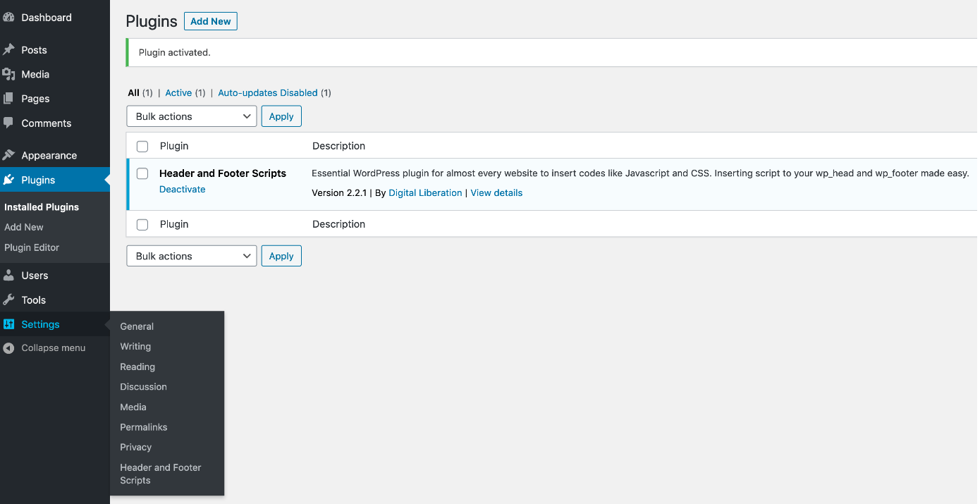This screenshot has height=504, width=980.
Task: Open the bottom Bulk actions dropdown
Action: (191, 255)
